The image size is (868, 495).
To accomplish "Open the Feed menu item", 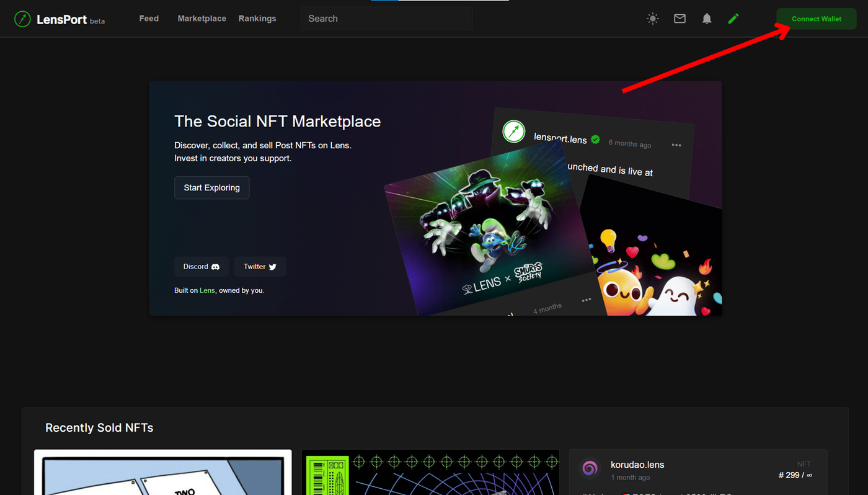I will click(149, 19).
